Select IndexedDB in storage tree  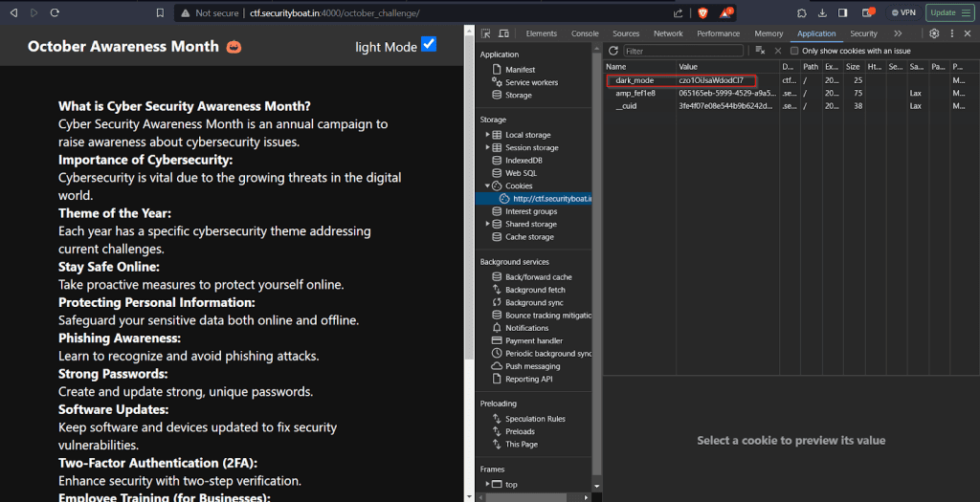523,161
